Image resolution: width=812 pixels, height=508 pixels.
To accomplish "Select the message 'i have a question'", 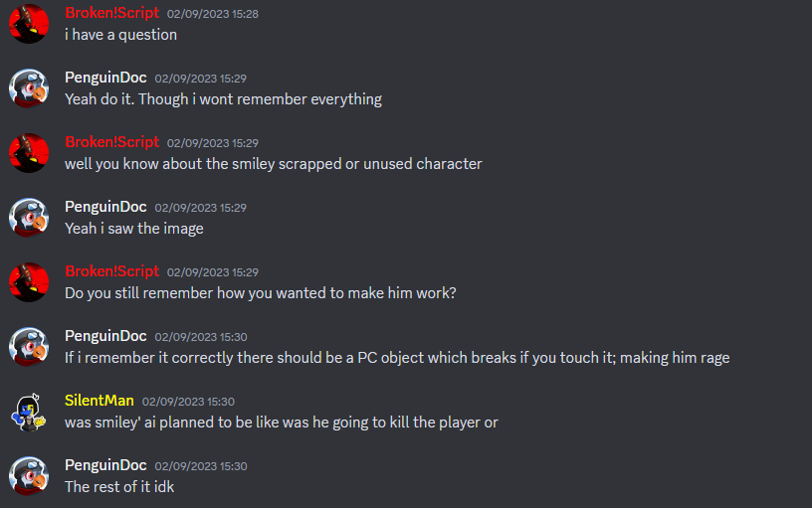I will 120,35.
